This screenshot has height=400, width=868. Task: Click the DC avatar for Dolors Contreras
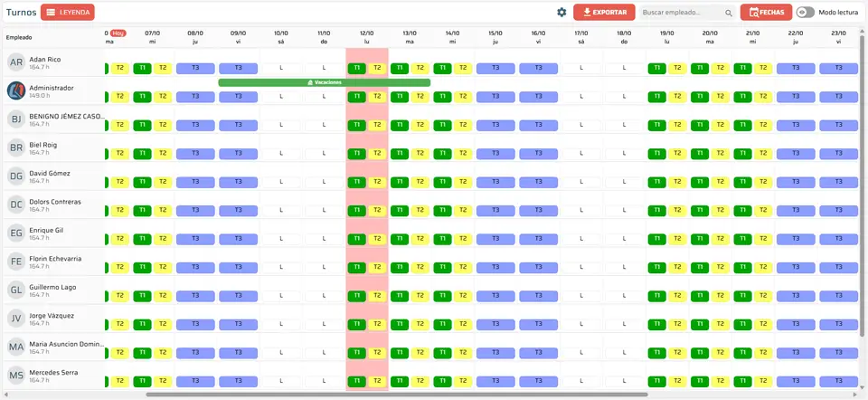[16, 205]
